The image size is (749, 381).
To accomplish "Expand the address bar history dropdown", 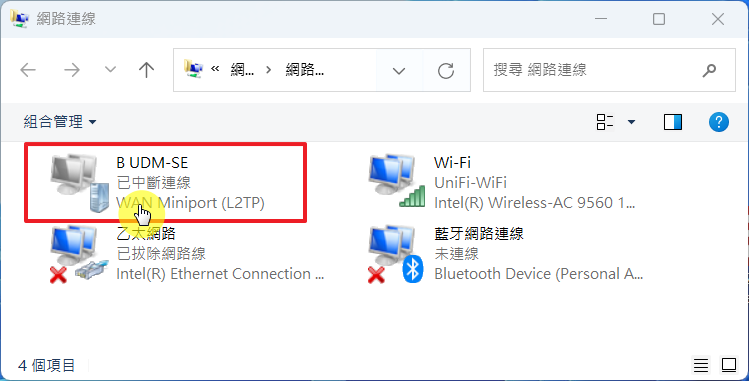I will click(399, 71).
